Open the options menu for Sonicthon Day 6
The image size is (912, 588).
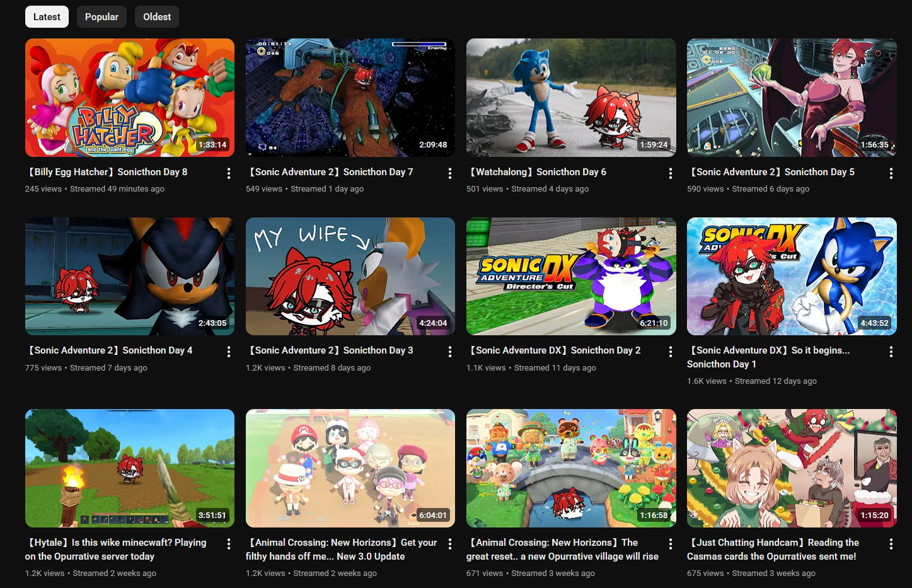(x=670, y=173)
